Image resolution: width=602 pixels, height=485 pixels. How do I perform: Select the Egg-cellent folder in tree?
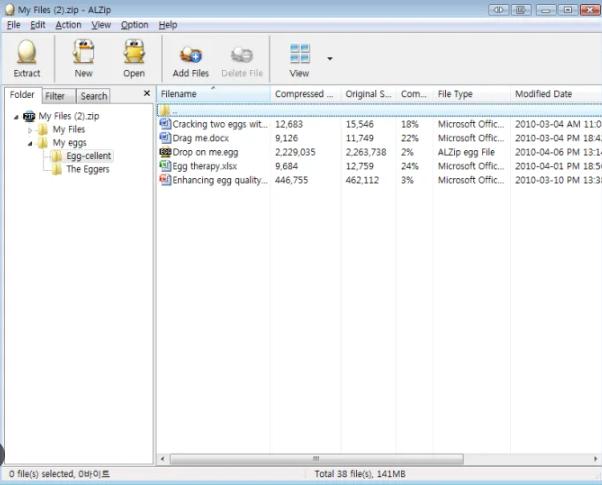pyautogui.click(x=89, y=156)
